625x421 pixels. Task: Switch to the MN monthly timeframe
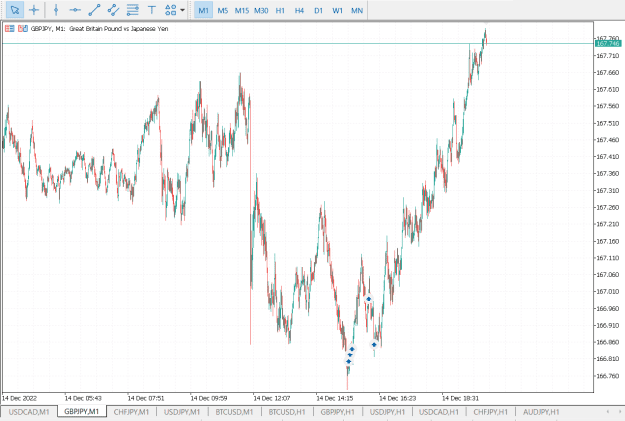click(x=357, y=11)
